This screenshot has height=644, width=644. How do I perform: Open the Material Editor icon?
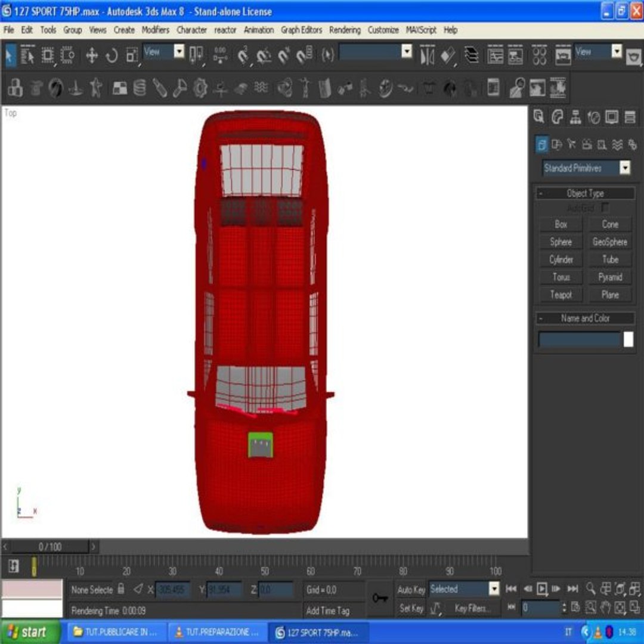pyautogui.click(x=539, y=55)
